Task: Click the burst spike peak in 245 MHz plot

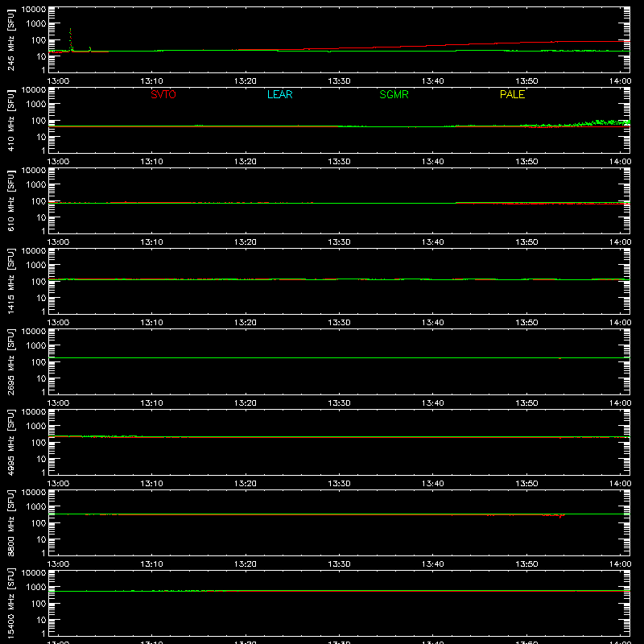Action: tap(70, 29)
